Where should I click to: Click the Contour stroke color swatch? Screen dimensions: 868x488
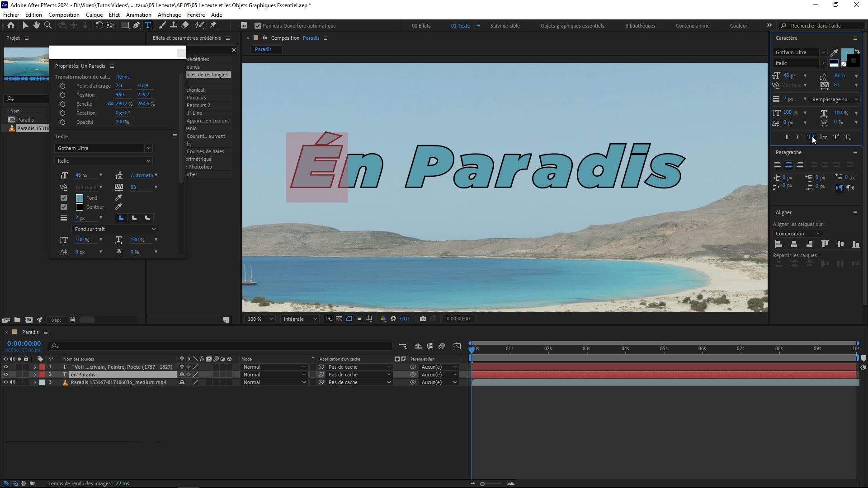(80, 207)
